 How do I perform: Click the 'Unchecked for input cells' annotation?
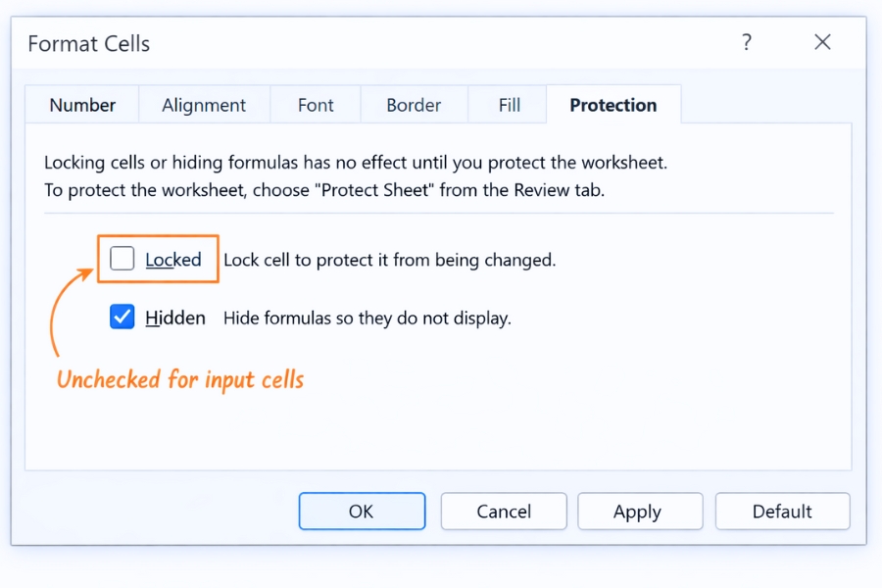pyautogui.click(x=180, y=380)
